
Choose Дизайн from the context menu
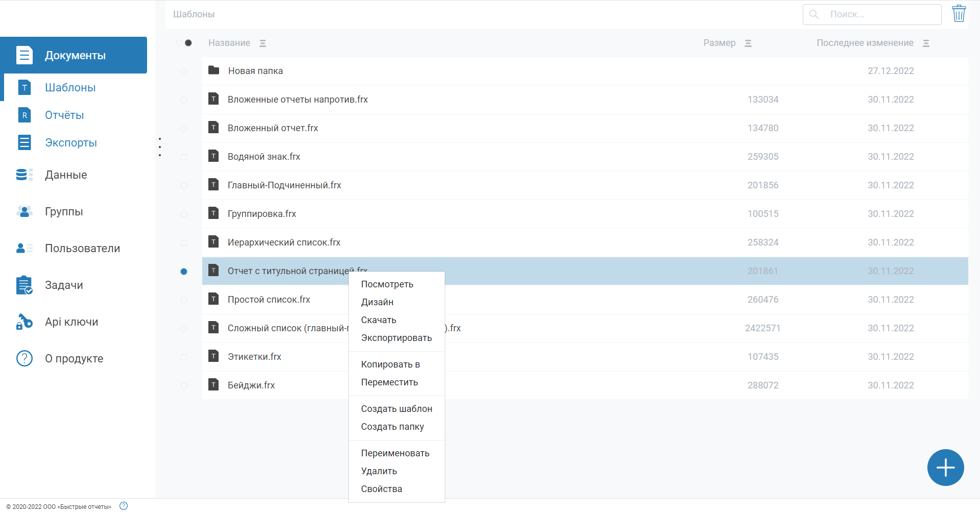click(377, 302)
